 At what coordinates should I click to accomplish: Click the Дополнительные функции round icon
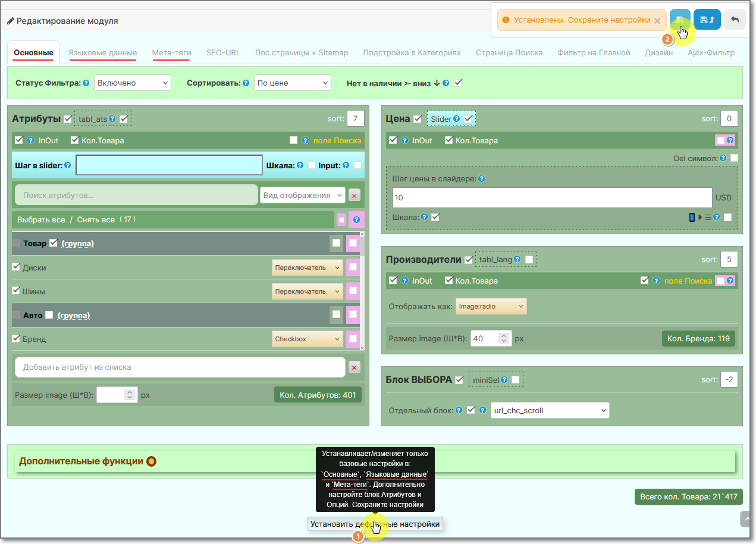pyautogui.click(x=151, y=461)
